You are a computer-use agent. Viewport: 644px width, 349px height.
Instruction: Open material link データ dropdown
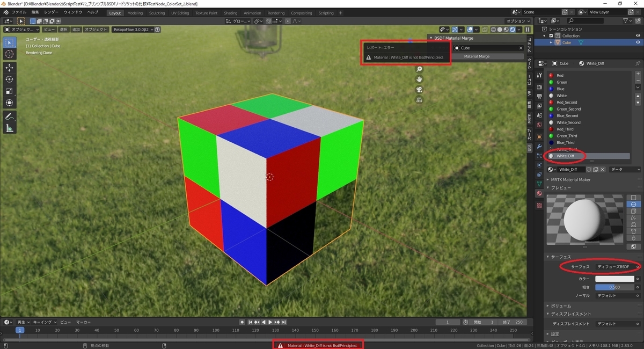tap(625, 169)
